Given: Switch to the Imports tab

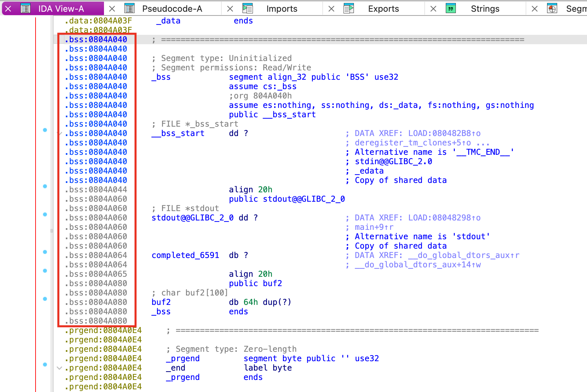Looking at the screenshot, I should point(282,9).
